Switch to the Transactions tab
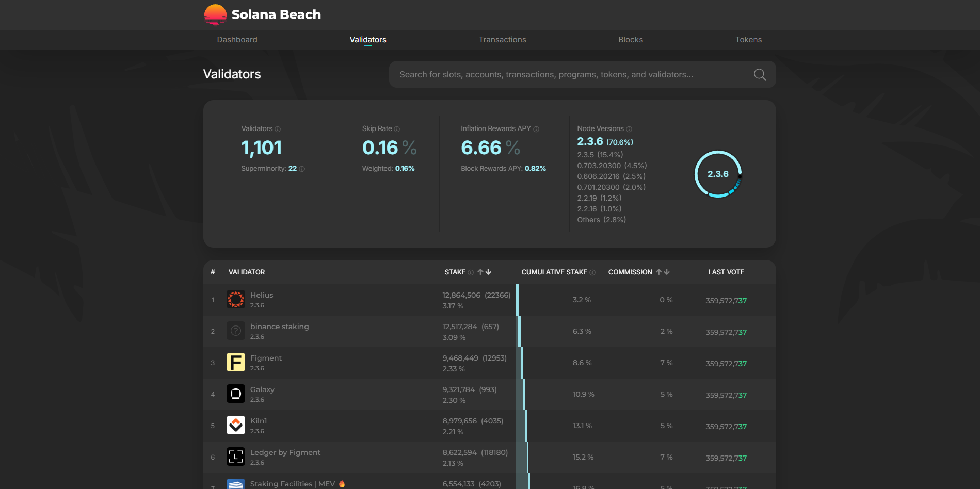This screenshot has height=489, width=980. 502,40
